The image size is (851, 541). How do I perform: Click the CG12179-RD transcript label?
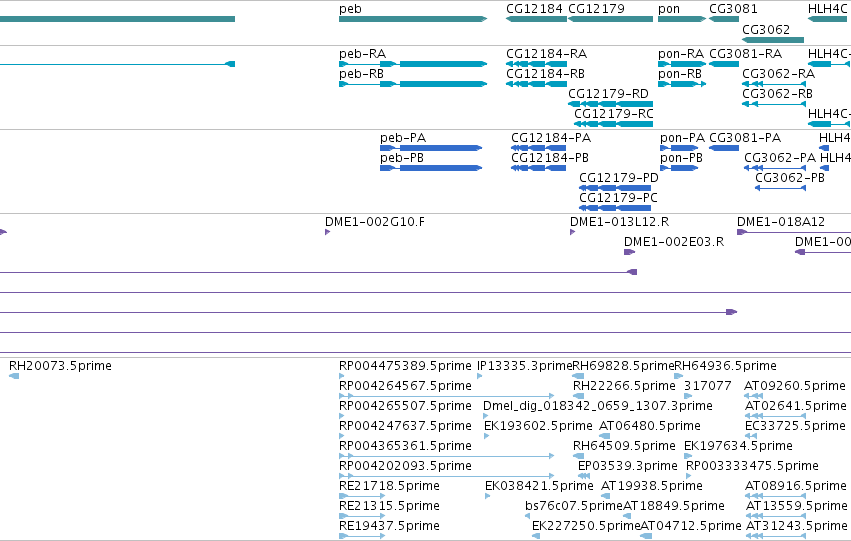coord(608,94)
